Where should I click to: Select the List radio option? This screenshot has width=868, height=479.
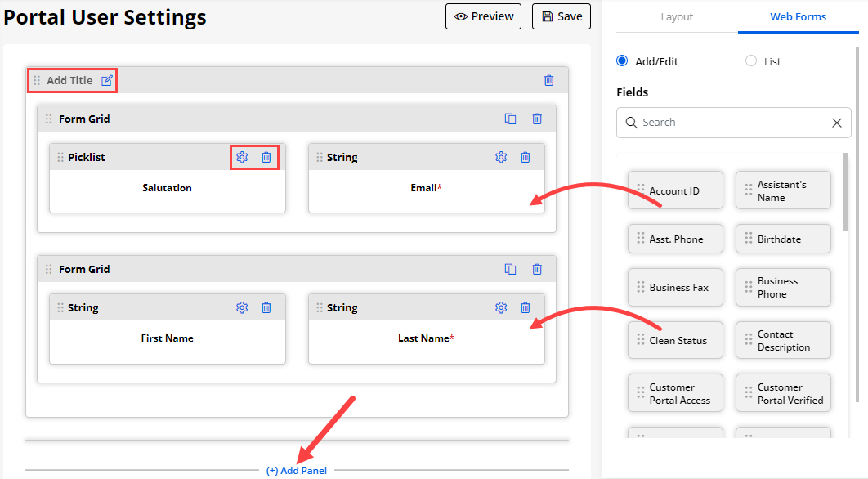coord(751,61)
